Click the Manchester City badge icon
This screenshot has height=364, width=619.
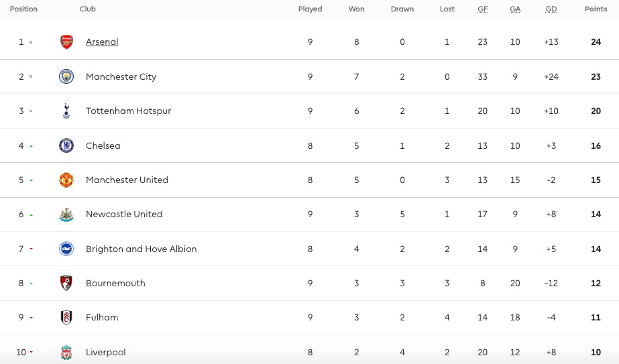click(66, 76)
